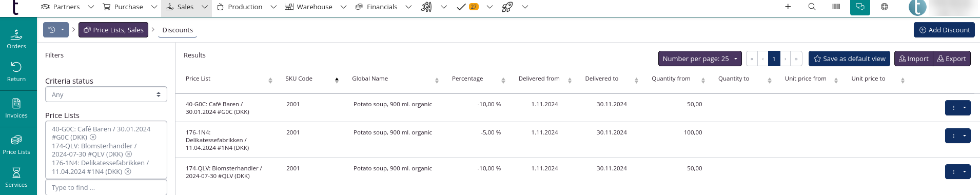Go to Price Lists, Sales breadcrumb
This screenshot has height=195, width=980.
pos(113,30)
